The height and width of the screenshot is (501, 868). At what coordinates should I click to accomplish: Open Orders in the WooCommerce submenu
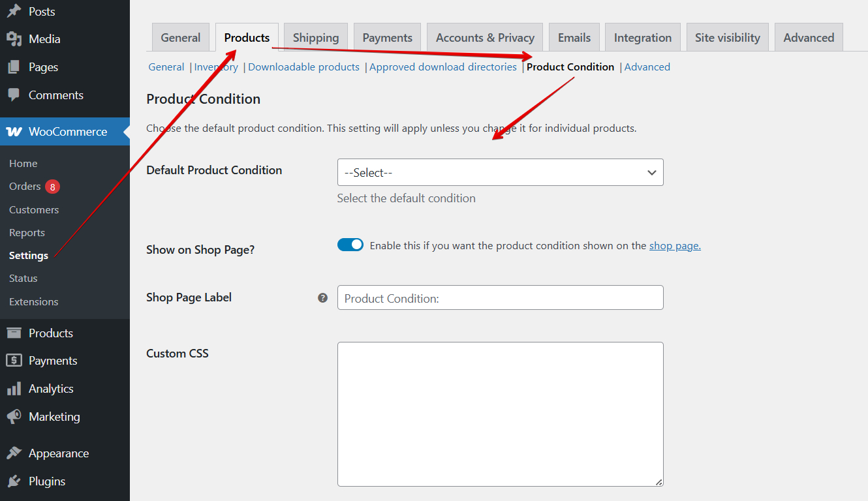(25, 187)
